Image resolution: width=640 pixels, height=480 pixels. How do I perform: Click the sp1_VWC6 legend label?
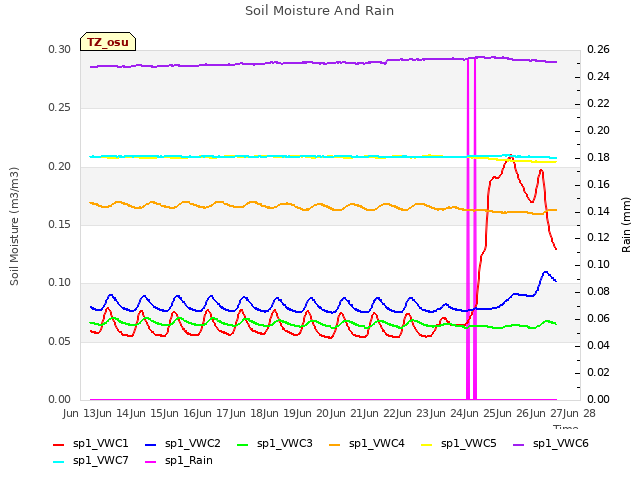[x=560, y=443]
